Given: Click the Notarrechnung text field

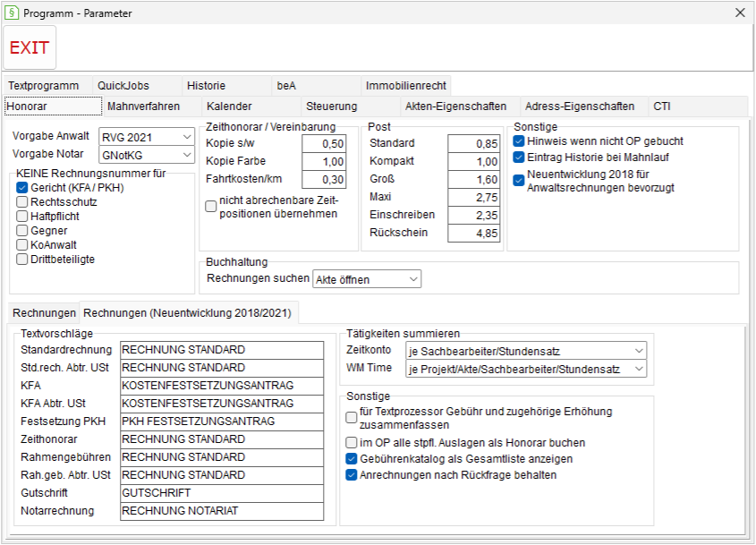Looking at the screenshot, I should coord(222,511).
